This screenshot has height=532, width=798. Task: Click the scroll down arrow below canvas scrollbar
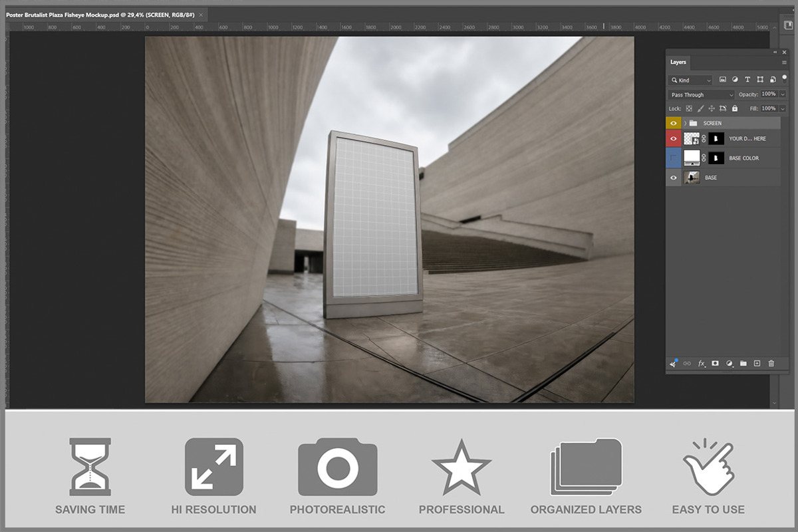pyautogui.click(x=774, y=403)
